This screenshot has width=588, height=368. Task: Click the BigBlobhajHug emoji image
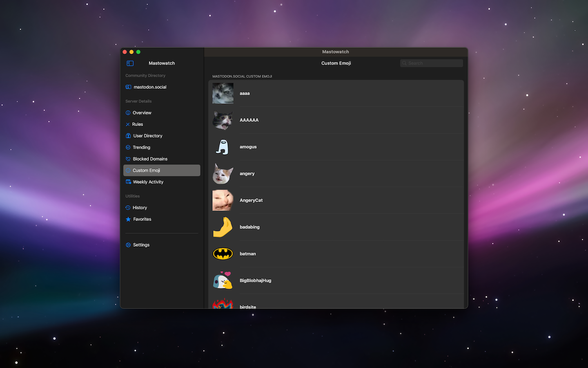(x=223, y=280)
